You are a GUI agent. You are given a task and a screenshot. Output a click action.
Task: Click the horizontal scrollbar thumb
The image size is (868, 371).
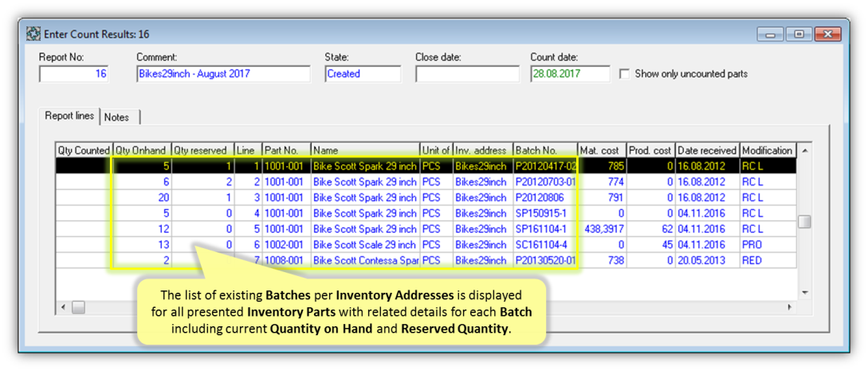(x=79, y=306)
